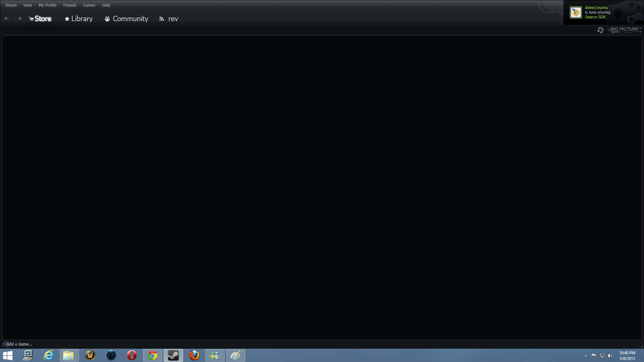Open the Community section

[126, 18]
